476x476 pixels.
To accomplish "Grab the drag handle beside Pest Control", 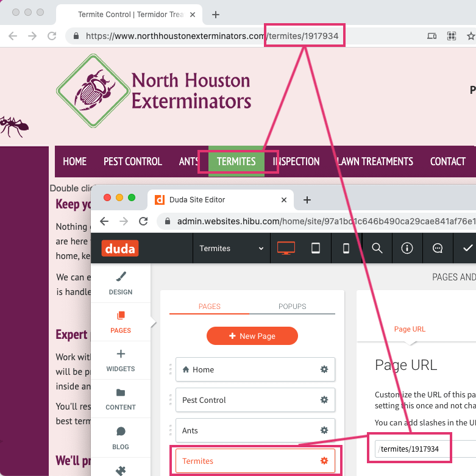I will click(171, 399).
